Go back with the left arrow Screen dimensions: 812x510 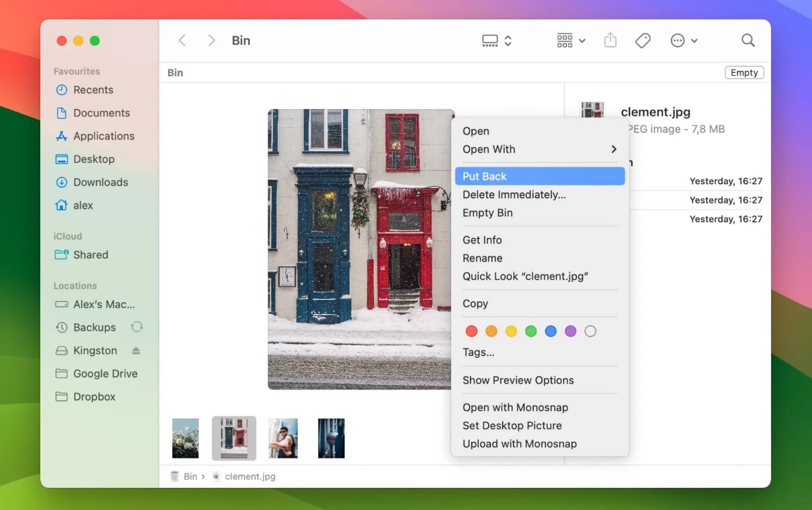coord(182,41)
